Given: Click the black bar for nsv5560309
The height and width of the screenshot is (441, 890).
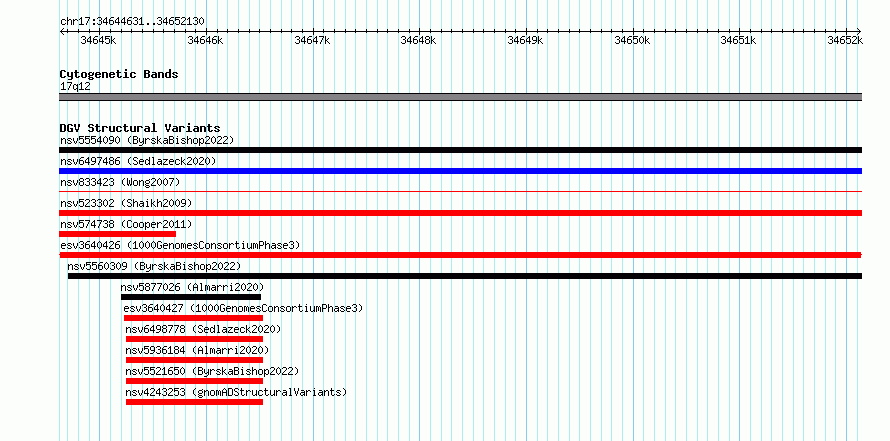Looking at the screenshot, I should coord(465,276).
